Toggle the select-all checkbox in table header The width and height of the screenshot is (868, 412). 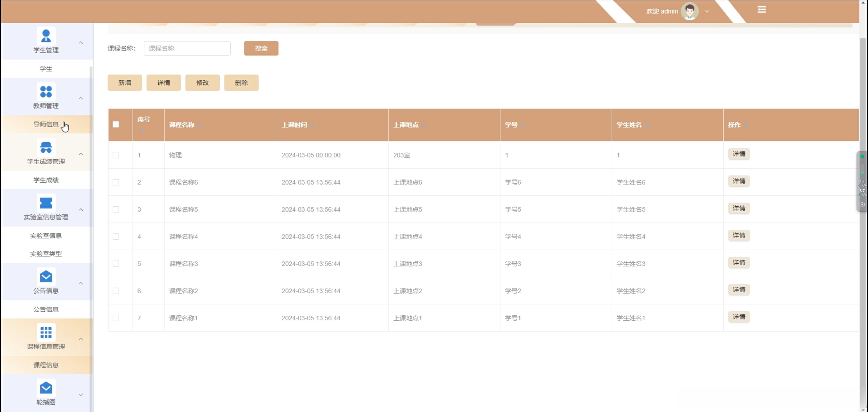(x=116, y=125)
